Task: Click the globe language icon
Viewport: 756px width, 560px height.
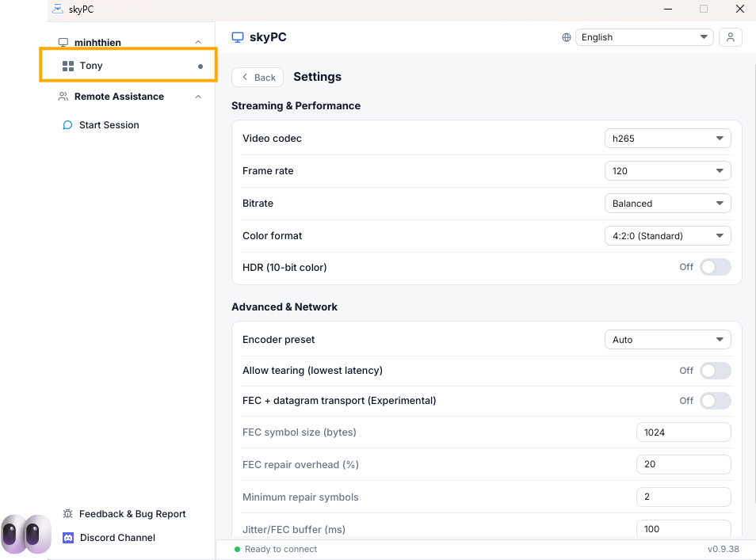Action: coord(567,37)
